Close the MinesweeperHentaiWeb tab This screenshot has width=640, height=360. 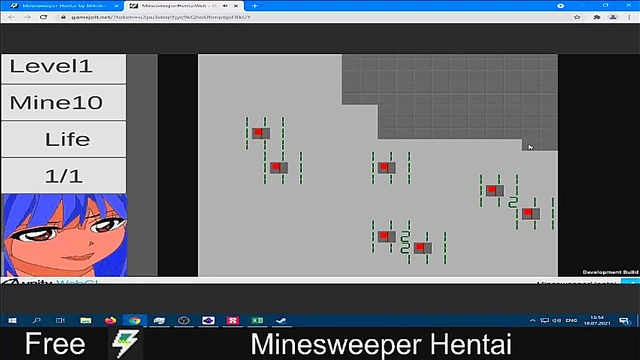tap(236, 6)
